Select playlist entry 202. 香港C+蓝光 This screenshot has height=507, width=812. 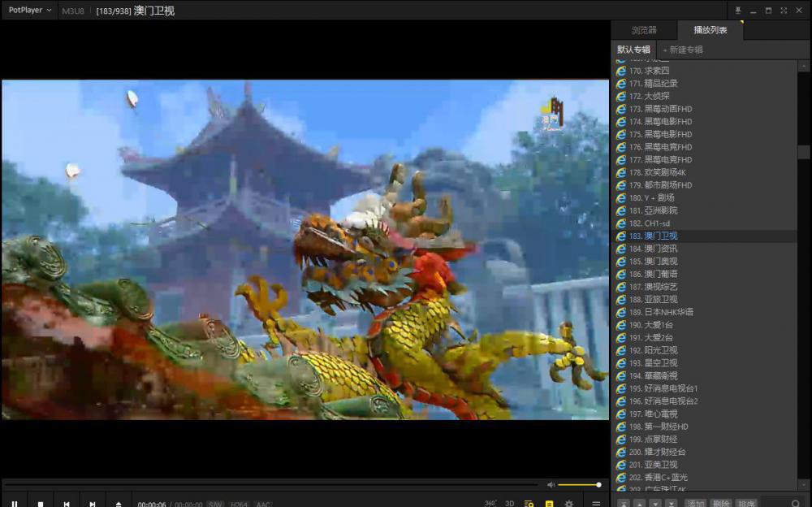[706, 477]
